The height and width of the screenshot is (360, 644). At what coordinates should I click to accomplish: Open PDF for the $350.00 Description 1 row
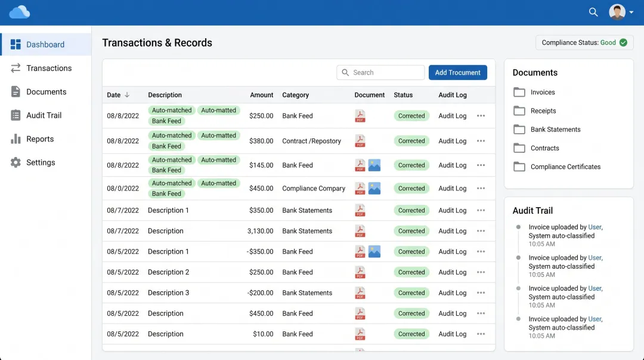[x=360, y=210]
